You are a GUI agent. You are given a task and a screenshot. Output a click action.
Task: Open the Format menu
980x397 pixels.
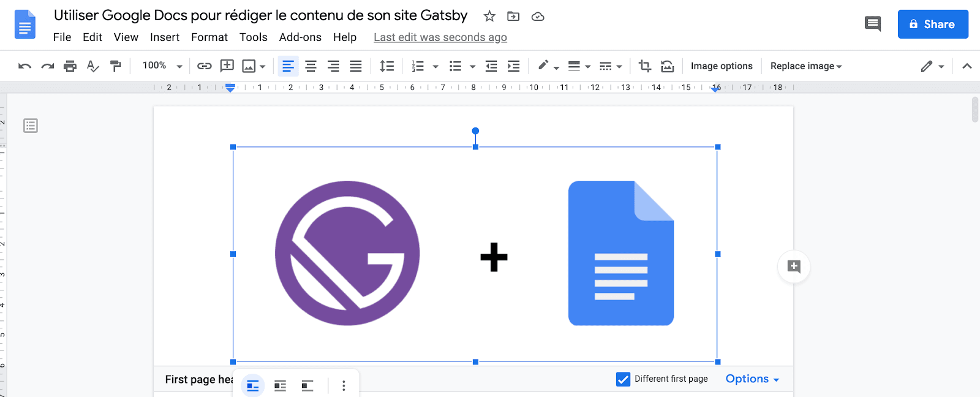(209, 37)
